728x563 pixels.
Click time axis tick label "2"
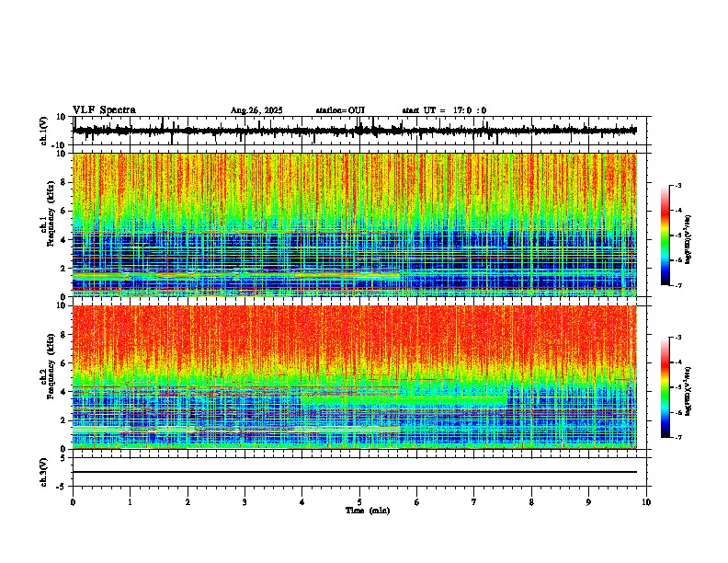coord(188,502)
